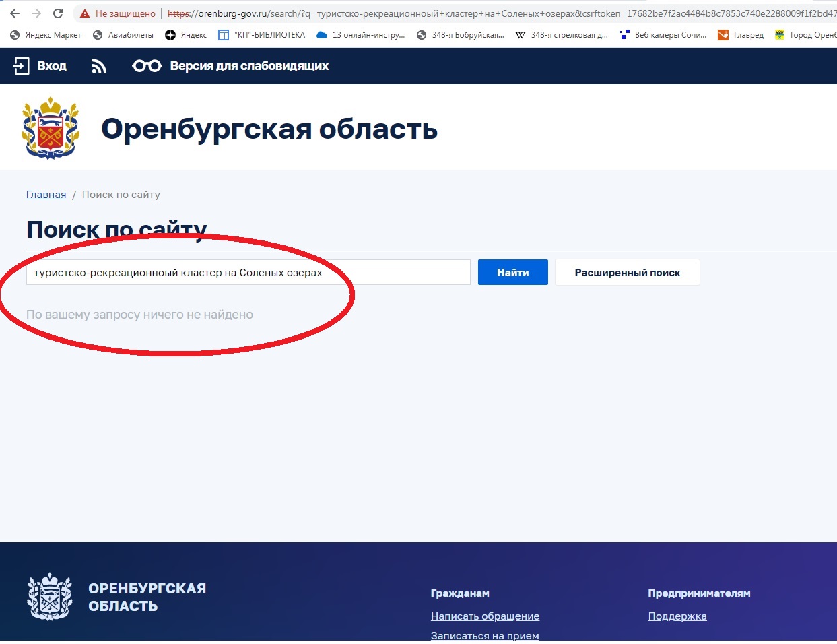
Task: Click the Оренбургская область coat of arms
Action: [51, 128]
